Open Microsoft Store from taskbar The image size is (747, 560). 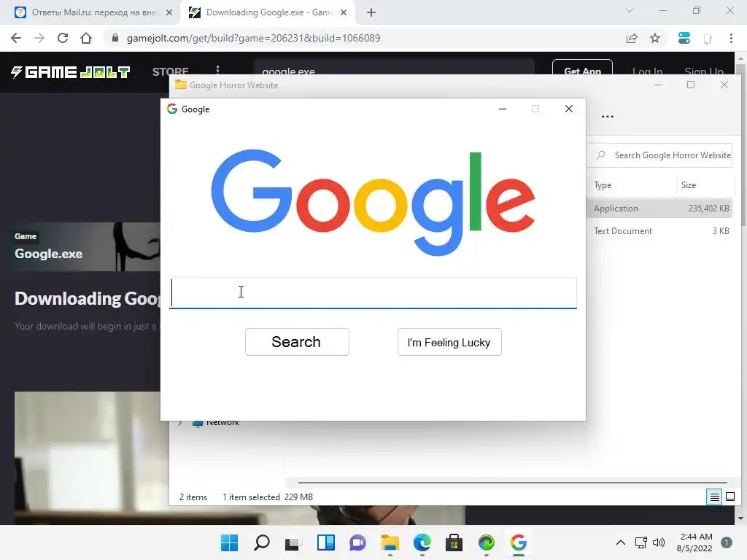454,542
